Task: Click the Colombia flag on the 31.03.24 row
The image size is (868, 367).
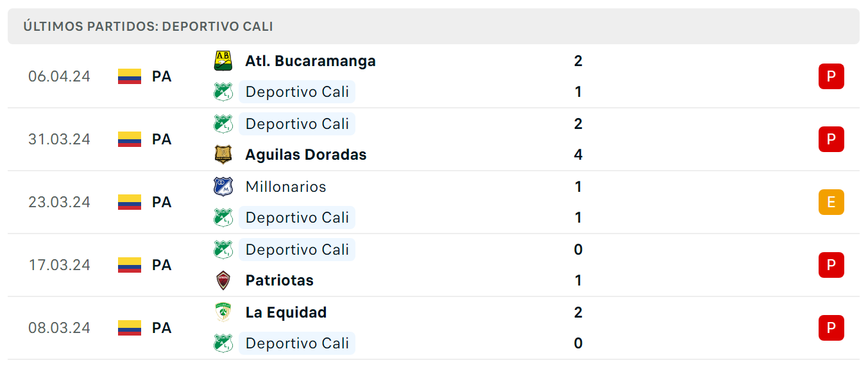Action: 130,139
